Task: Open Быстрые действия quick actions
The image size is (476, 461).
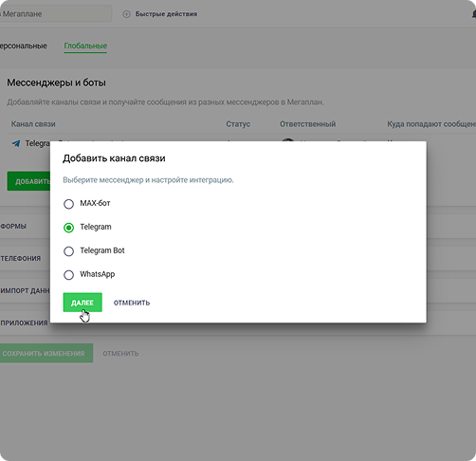Action: (x=166, y=14)
